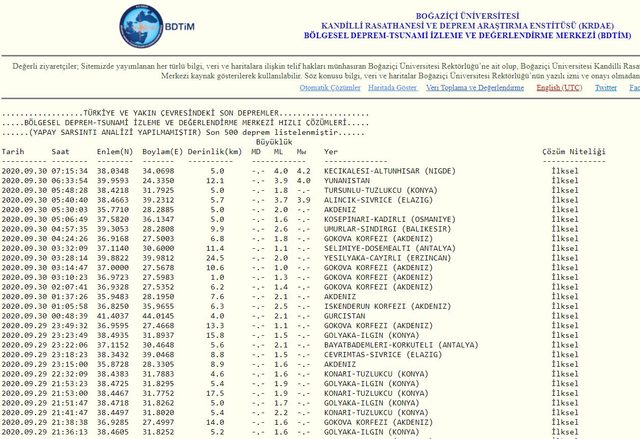Open the Otomatik Çözümler link

pyautogui.click(x=332, y=88)
